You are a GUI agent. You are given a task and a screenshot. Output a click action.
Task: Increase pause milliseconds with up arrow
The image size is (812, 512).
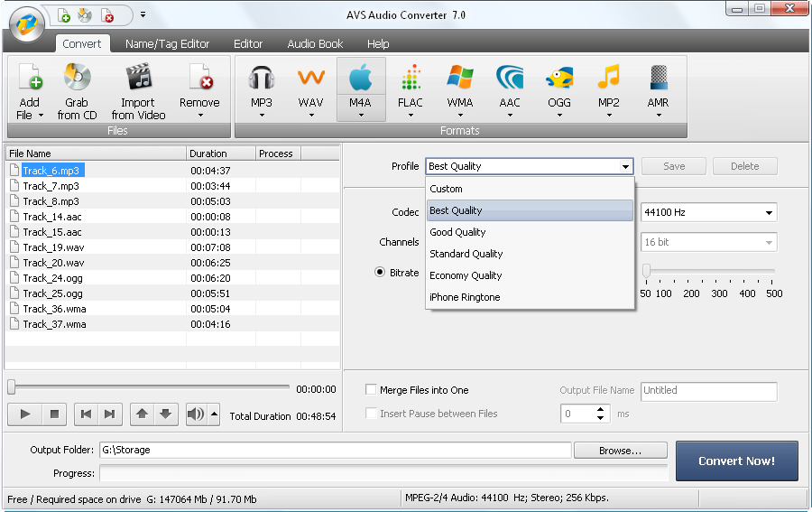click(x=600, y=409)
